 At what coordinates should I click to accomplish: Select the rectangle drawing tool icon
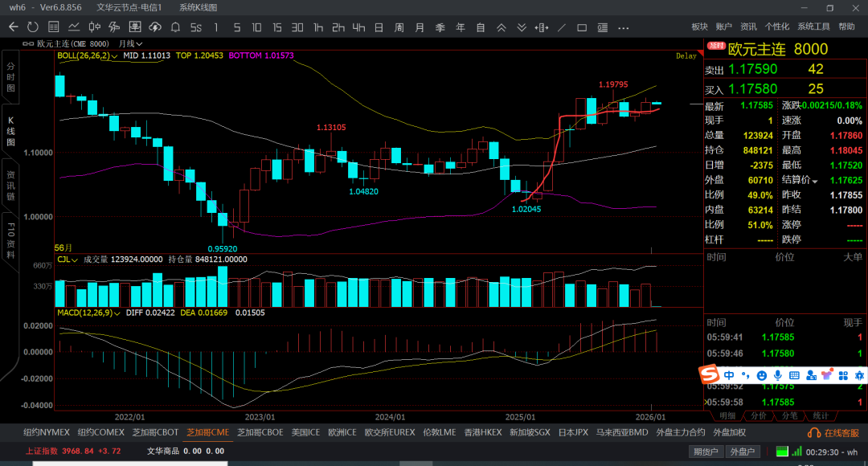click(x=582, y=27)
